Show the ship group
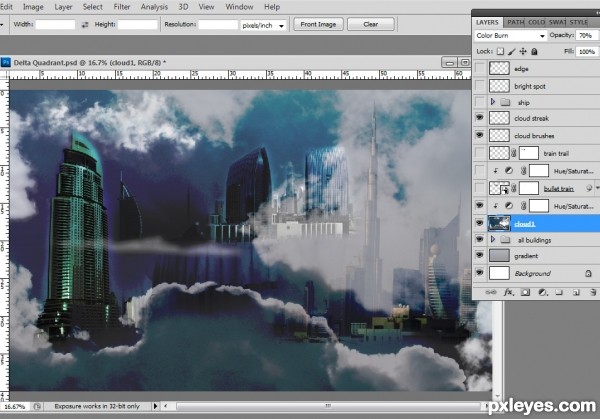Image resolution: width=600 pixels, height=419 pixels. click(479, 102)
